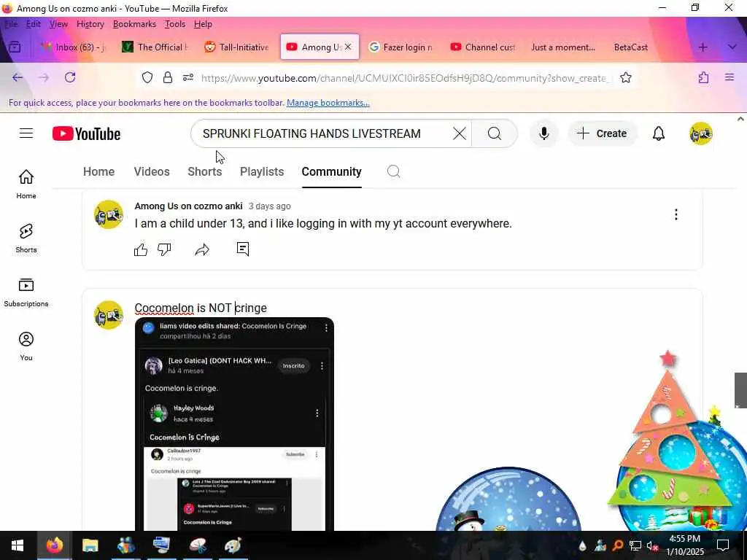747x560 pixels.
Task: Switch to the Tall-Initiative Reddit tab
Action: click(x=237, y=47)
